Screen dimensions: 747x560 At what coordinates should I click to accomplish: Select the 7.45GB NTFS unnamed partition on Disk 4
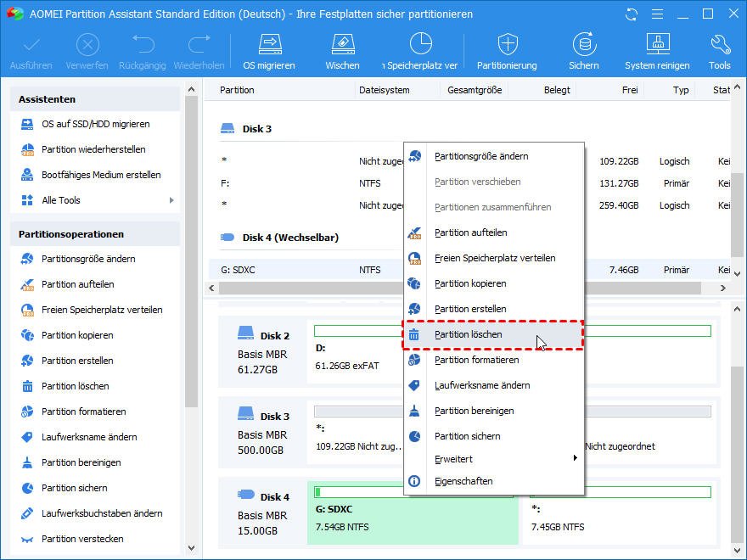point(620,512)
